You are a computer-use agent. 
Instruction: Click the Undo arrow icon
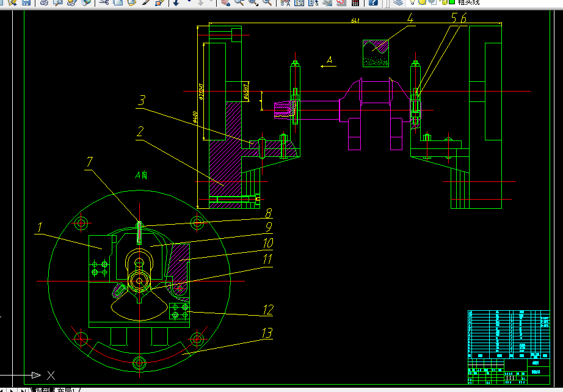point(176,2)
